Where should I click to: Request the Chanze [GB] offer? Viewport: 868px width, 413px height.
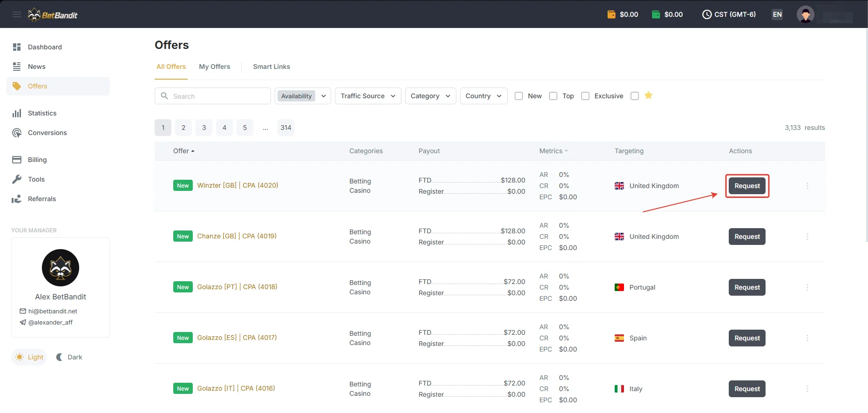(x=747, y=237)
